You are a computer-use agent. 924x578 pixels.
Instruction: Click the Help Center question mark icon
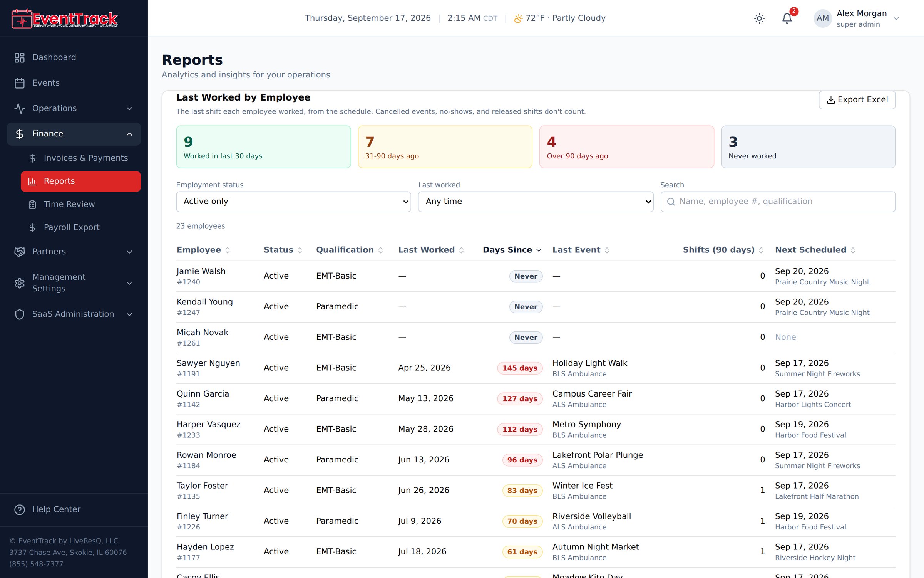coord(20,509)
